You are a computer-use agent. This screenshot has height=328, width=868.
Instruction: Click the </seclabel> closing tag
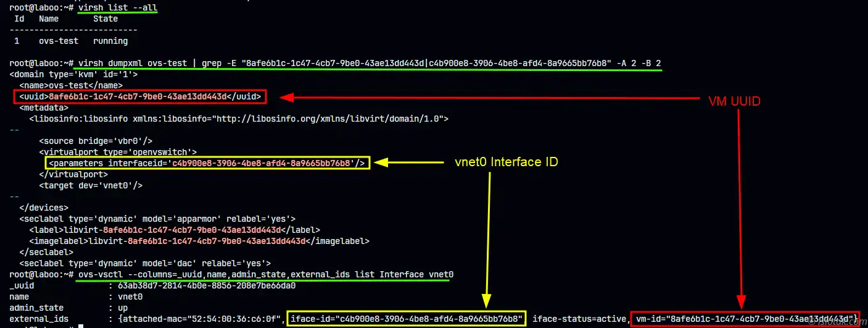coord(46,252)
